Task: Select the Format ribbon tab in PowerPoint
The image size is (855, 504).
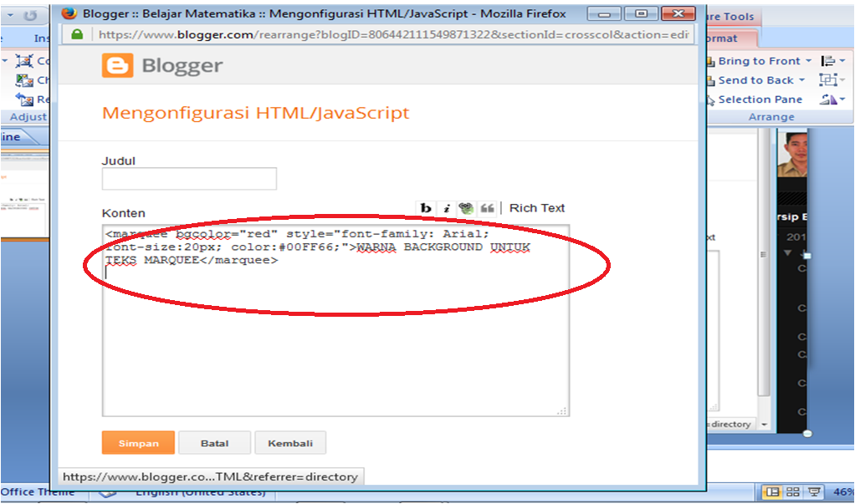Action: tap(723, 38)
